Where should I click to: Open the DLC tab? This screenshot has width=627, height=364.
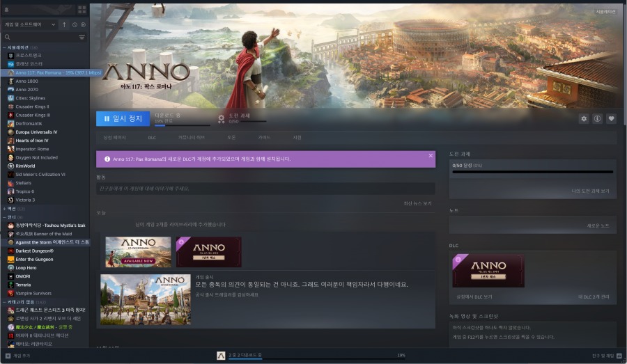(152, 138)
